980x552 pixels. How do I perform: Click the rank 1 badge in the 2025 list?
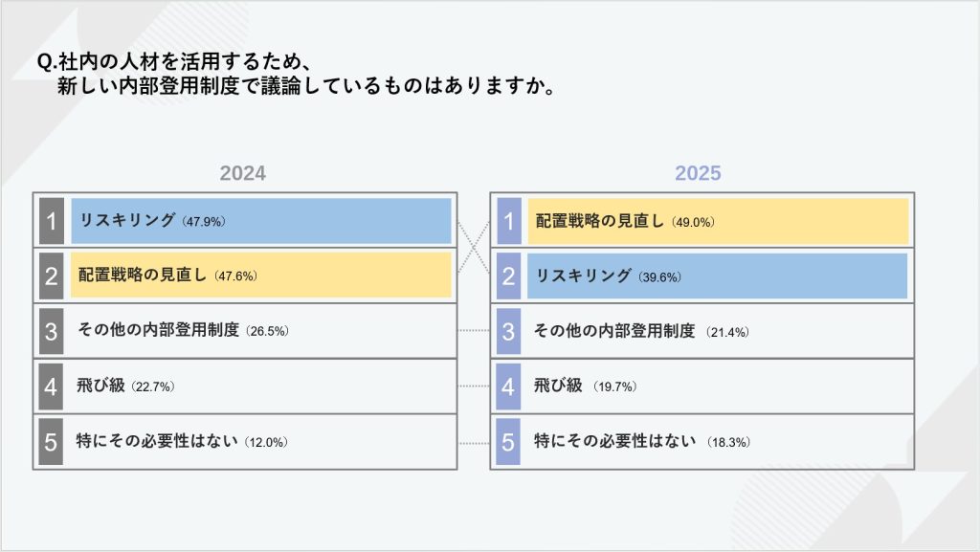tap(509, 221)
